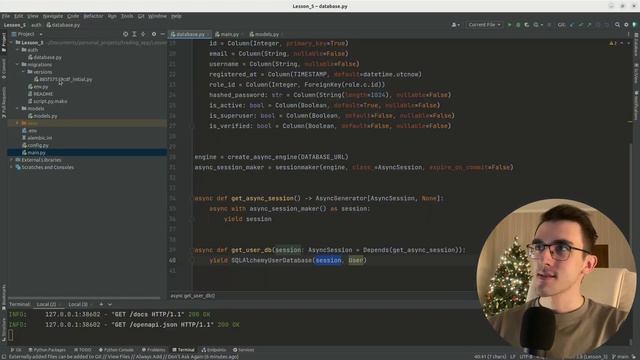Click the green Run button in toolbar
Screen dimensions: 640x360
point(509,25)
